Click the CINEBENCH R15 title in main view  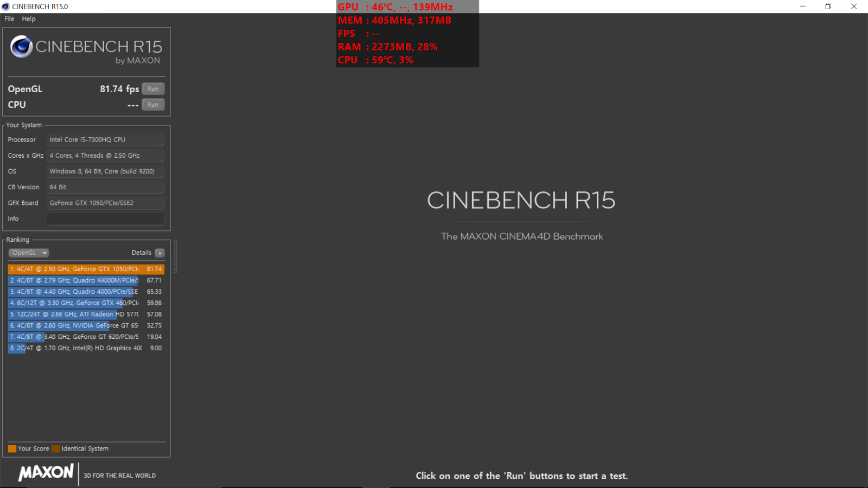pyautogui.click(x=521, y=201)
